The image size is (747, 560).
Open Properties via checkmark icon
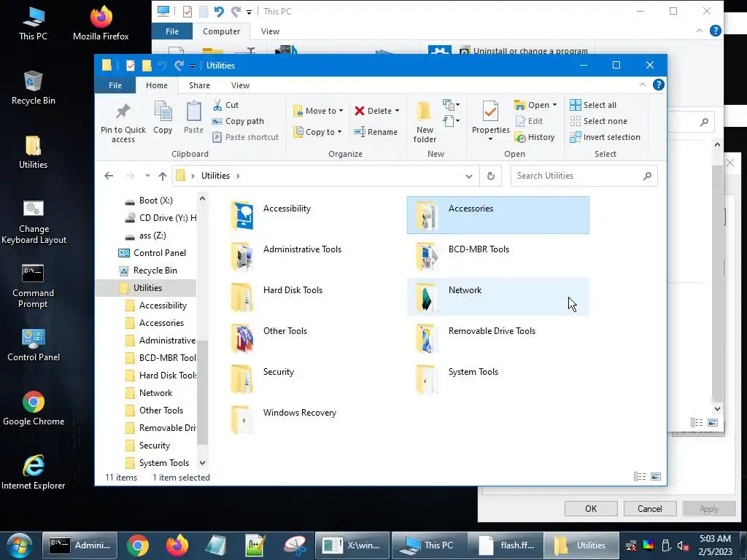point(490,112)
